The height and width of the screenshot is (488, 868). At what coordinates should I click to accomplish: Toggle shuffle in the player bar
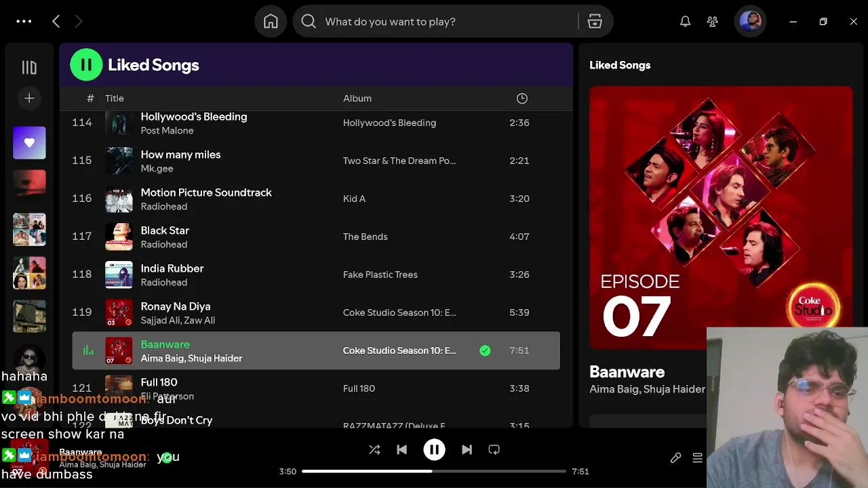click(x=374, y=449)
